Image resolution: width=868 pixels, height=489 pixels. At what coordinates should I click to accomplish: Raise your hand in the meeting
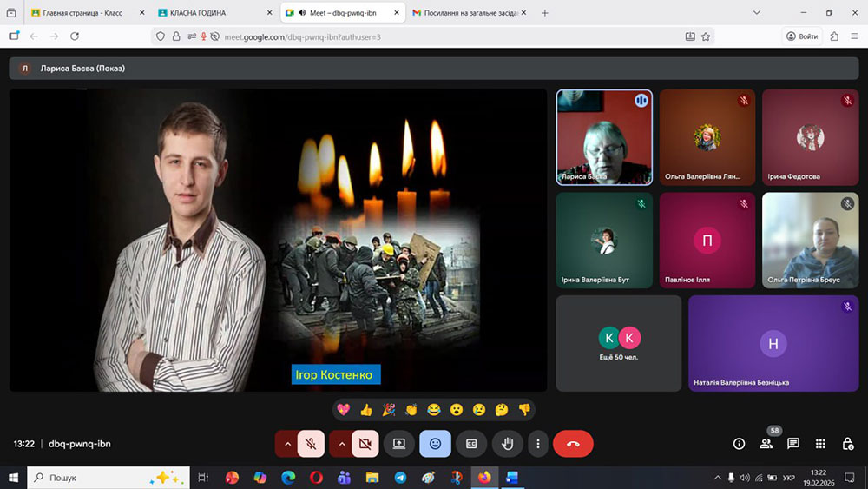pyautogui.click(x=508, y=444)
